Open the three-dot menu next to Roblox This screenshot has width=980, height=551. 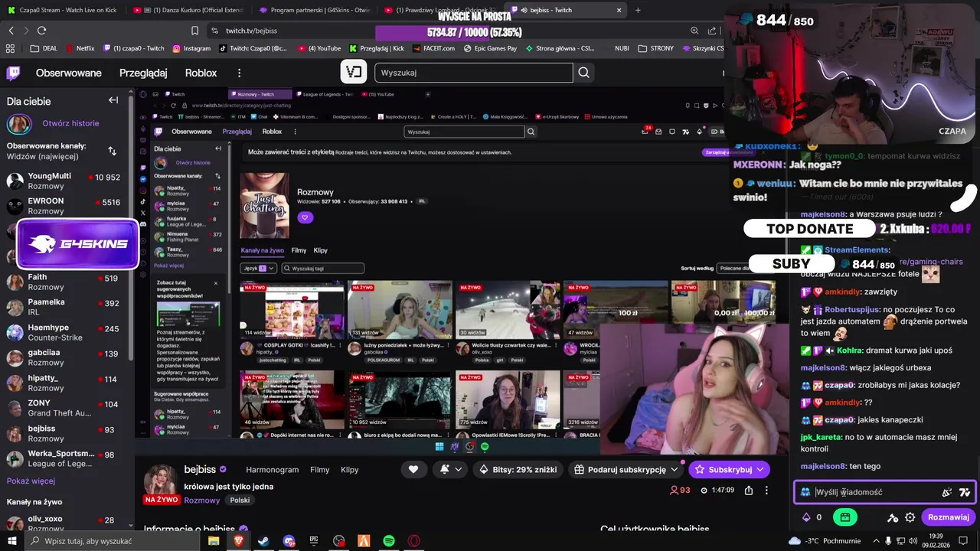239,73
